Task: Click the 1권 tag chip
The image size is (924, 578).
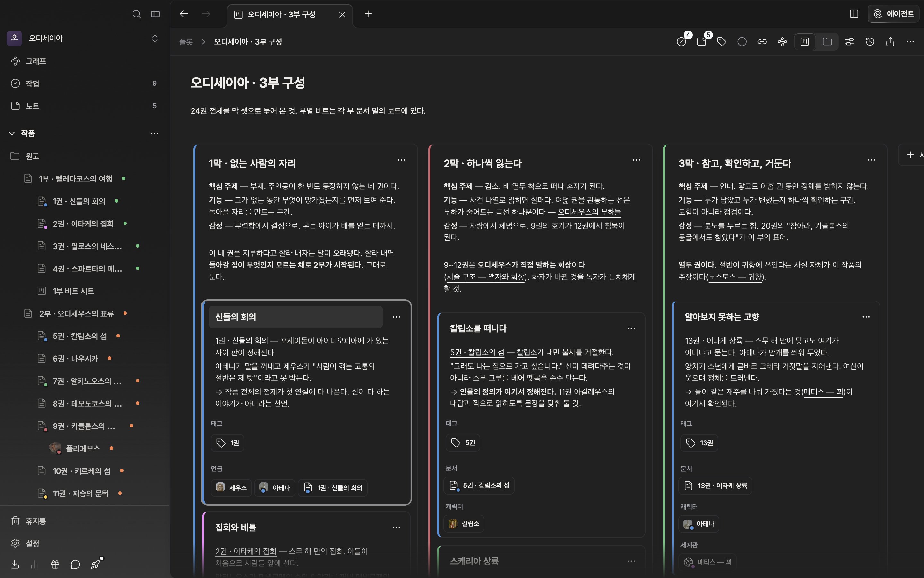Action: tap(227, 443)
